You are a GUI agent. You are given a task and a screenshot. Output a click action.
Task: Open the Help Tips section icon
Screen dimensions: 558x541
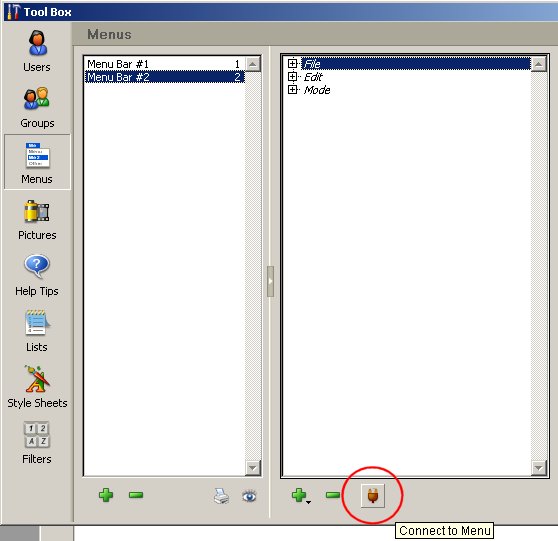[x=37, y=266]
